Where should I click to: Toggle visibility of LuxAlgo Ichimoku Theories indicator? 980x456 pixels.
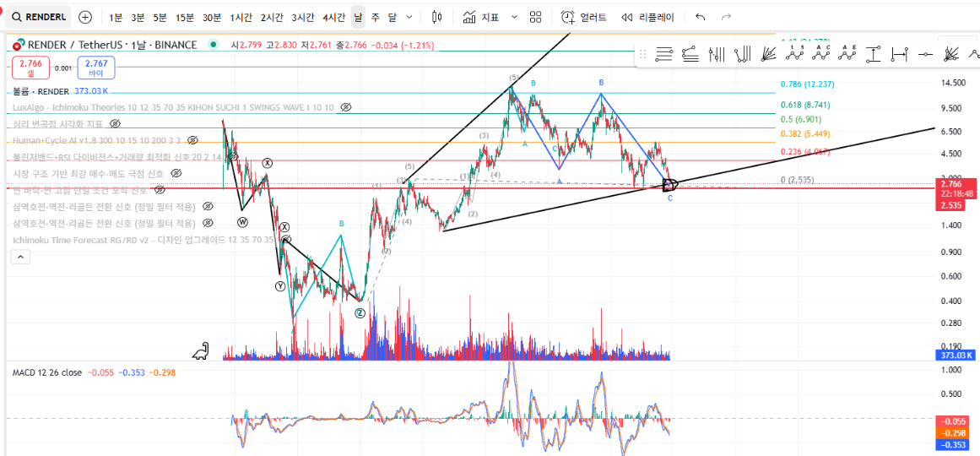[x=345, y=107]
